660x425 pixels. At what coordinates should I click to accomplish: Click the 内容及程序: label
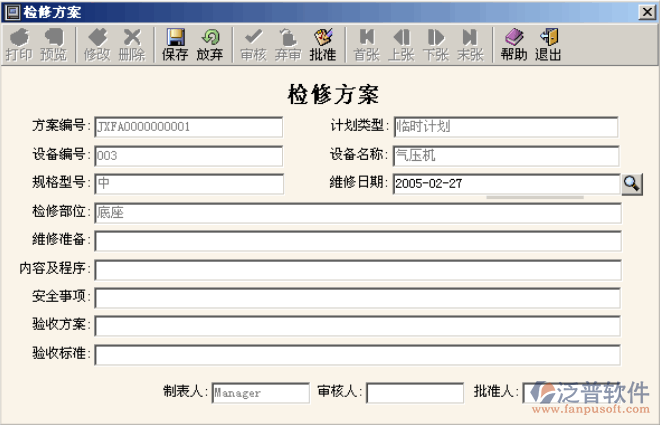[55, 268]
